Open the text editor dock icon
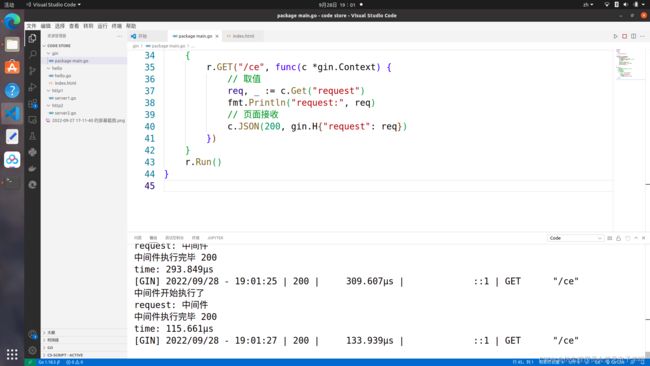Viewport: 650px width, 366px height. (12, 136)
